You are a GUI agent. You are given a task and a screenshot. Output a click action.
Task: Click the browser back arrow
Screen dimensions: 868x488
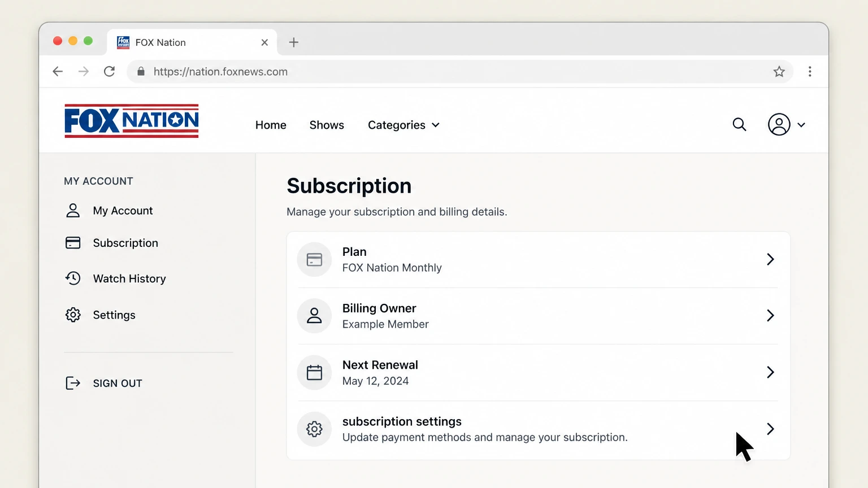[58, 71]
